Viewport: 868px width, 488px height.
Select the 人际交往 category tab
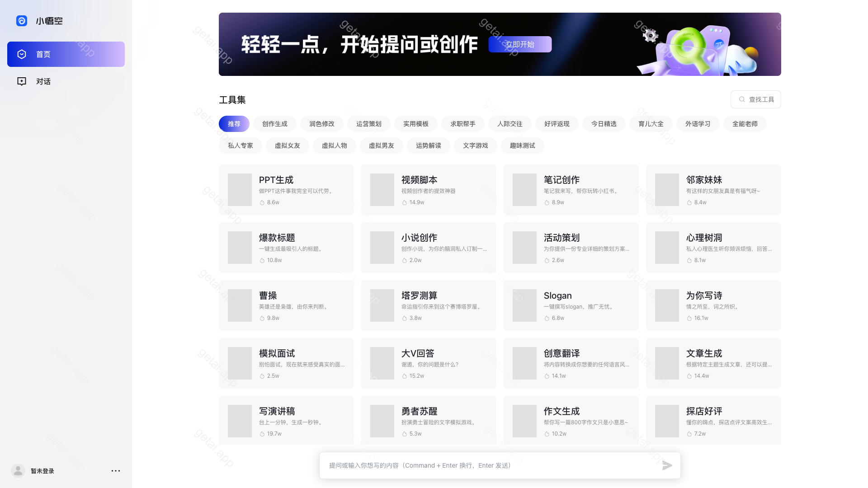(x=510, y=124)
